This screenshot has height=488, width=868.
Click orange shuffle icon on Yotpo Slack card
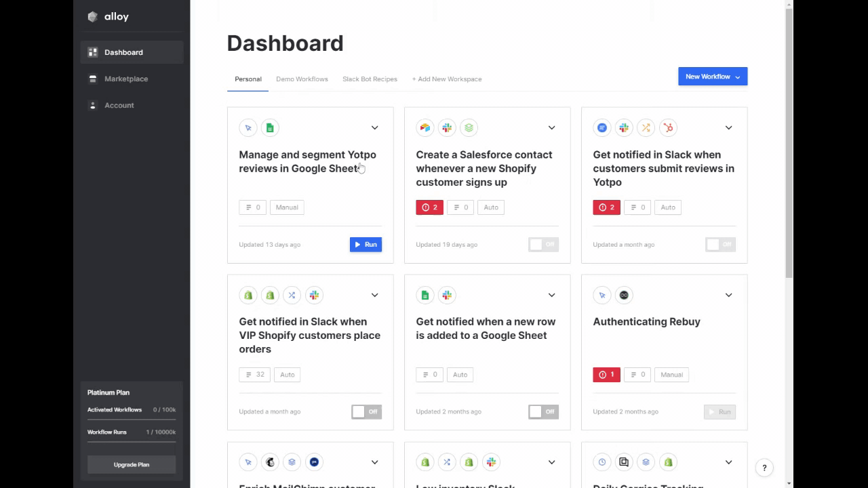[646, 127]
